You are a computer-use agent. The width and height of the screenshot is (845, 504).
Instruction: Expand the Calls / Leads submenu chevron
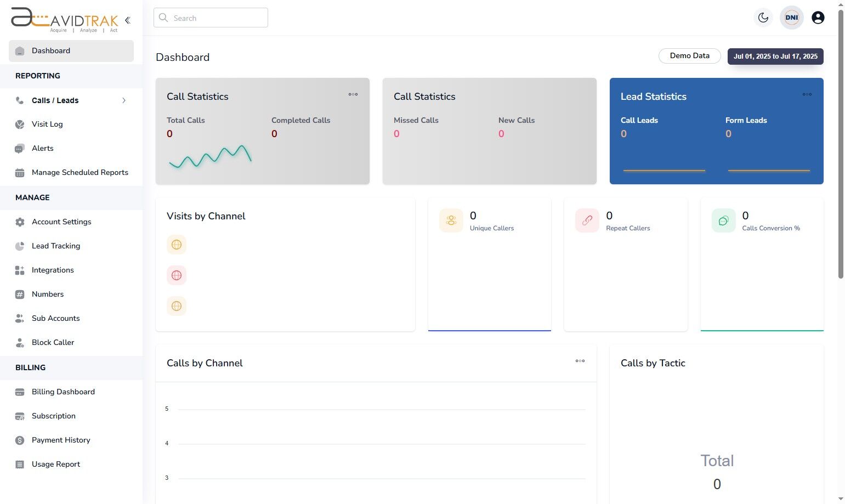(x=124, y=100)
